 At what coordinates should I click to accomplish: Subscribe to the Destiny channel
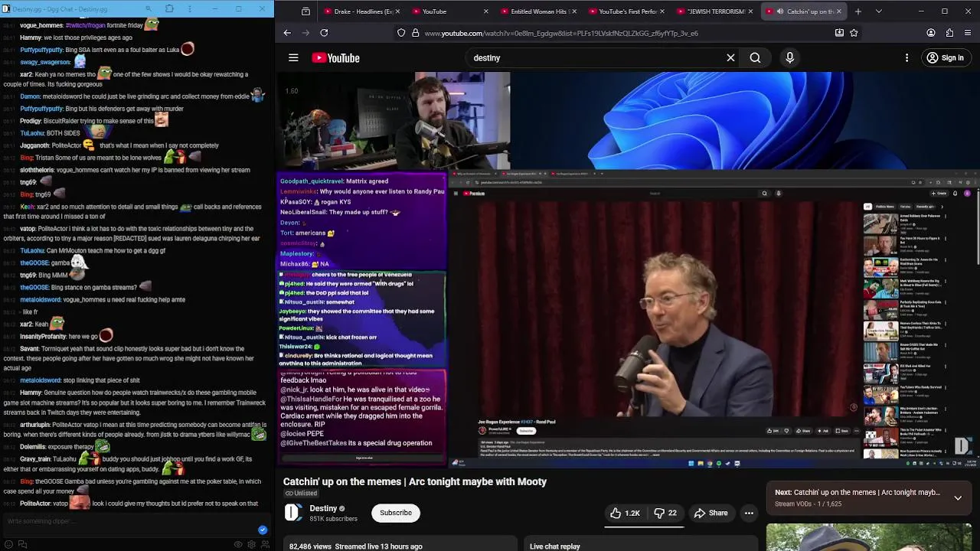tap(396, 513)
